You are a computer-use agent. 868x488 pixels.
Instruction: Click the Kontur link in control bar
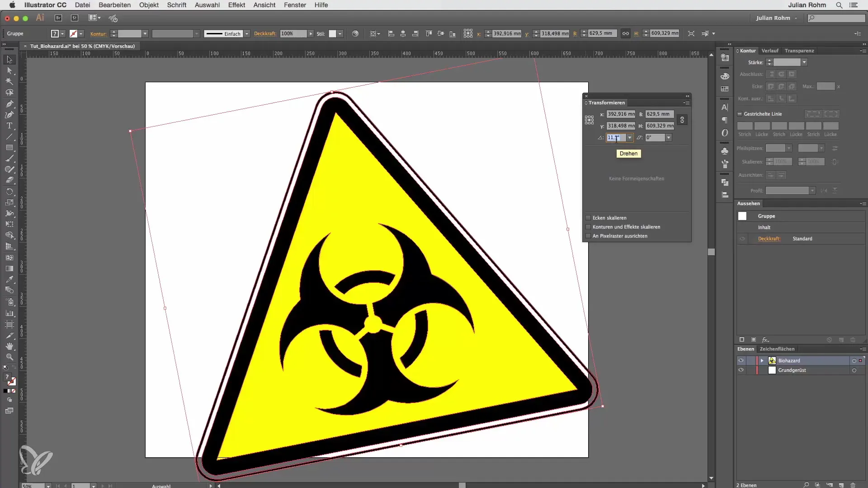(x=98, y=34)
